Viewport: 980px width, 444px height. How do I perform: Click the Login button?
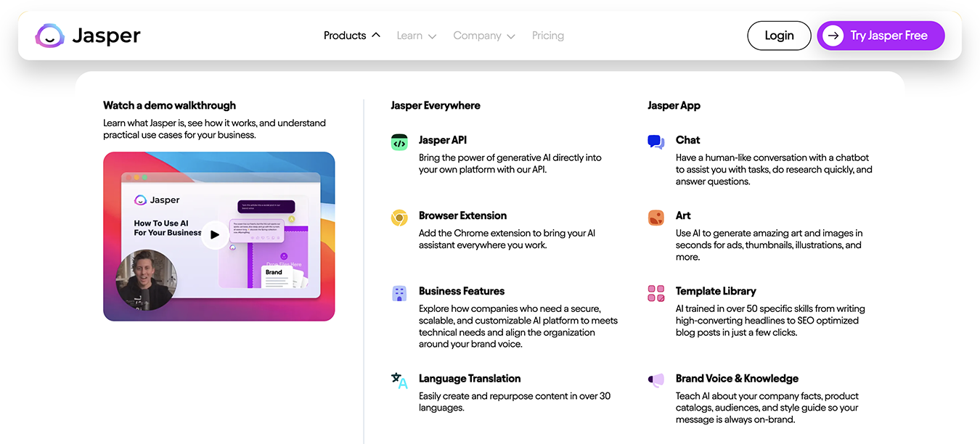pos(779,36)
